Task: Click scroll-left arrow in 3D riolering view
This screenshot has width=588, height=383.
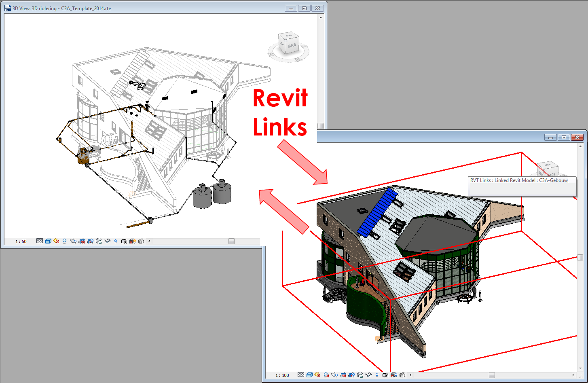Action: (x=149, y=241)
